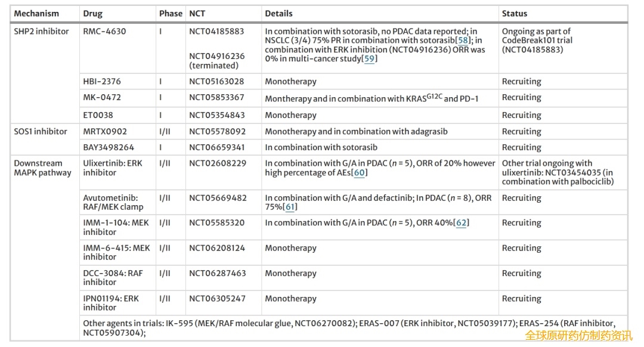644x347 pixels.
Task: Select the MRTX0902 drug cell
Action: [x=105, y=132]
